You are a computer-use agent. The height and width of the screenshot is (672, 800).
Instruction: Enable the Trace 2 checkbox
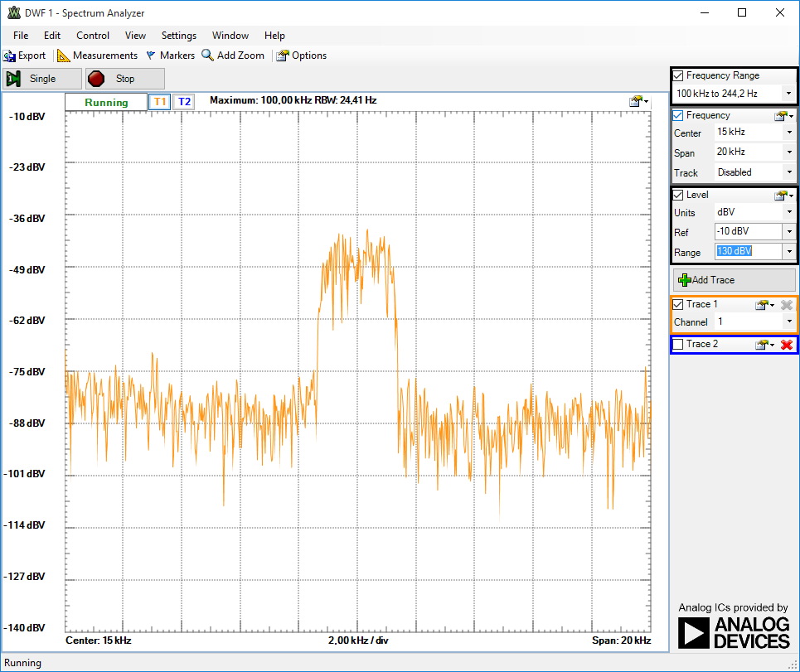pyautogui.click(x=678, y=344)
